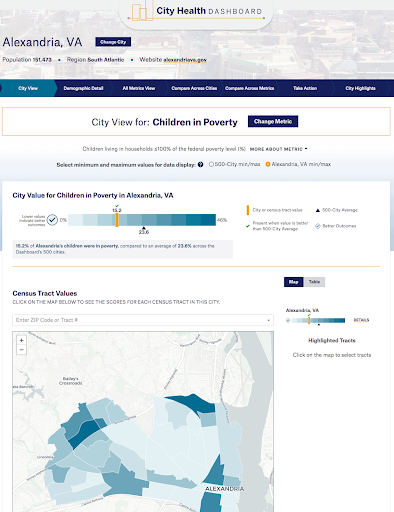Open All Metrics View tab

[x=139, y=88]
